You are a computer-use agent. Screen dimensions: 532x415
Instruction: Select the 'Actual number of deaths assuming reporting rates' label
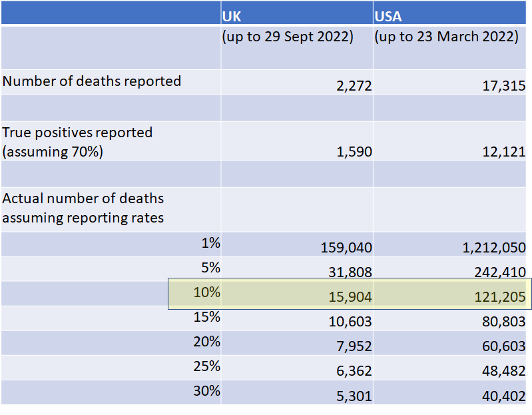click(x=83, y=208)
